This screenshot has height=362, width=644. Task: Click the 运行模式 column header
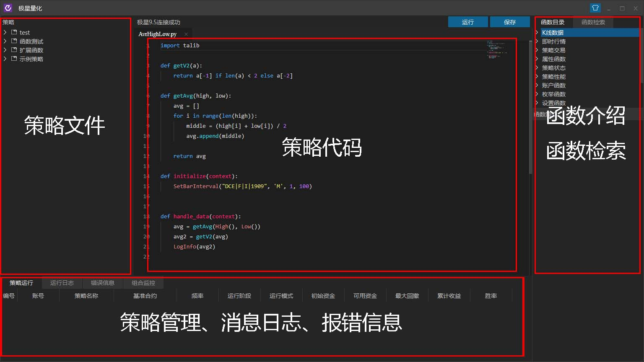point(281,296)
